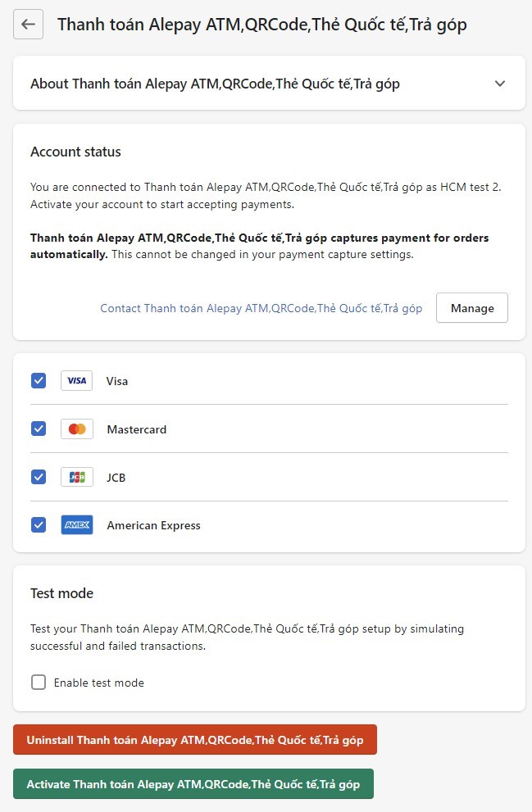The width and height of the screenshot is (532, 812).
Task: Open the About Thanh toán Alepay heading
Action: tap(215, 84)
